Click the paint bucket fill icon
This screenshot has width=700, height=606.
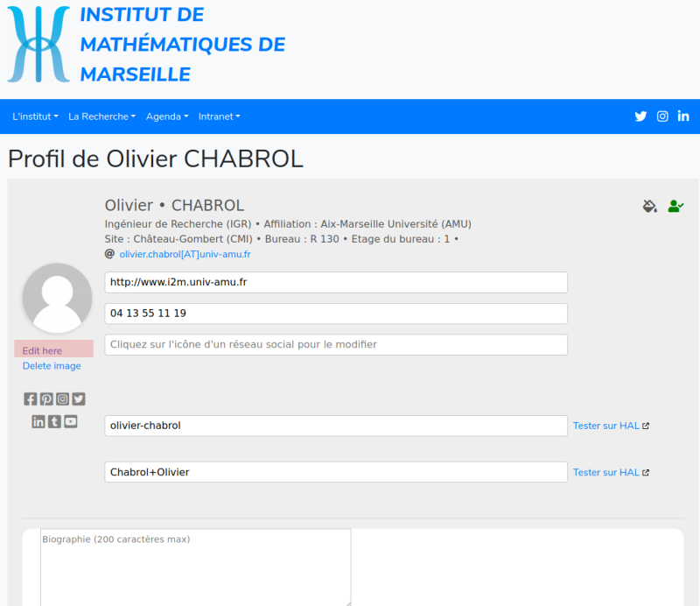(x=649, y=207)
